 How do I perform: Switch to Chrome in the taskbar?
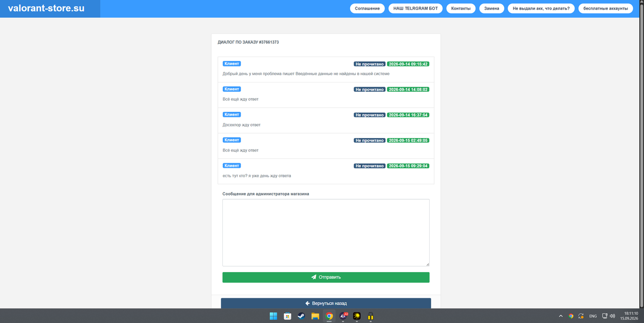click(329, 316)
